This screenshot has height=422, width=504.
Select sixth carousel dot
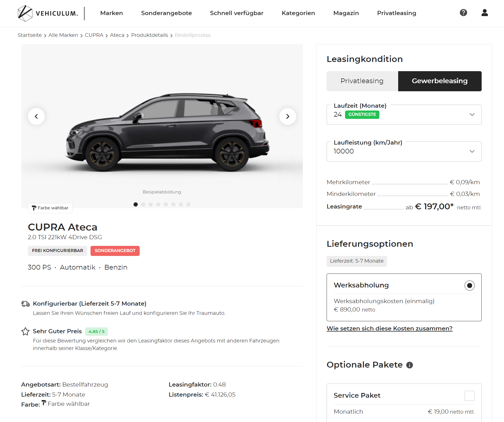[x=173, y=205]
